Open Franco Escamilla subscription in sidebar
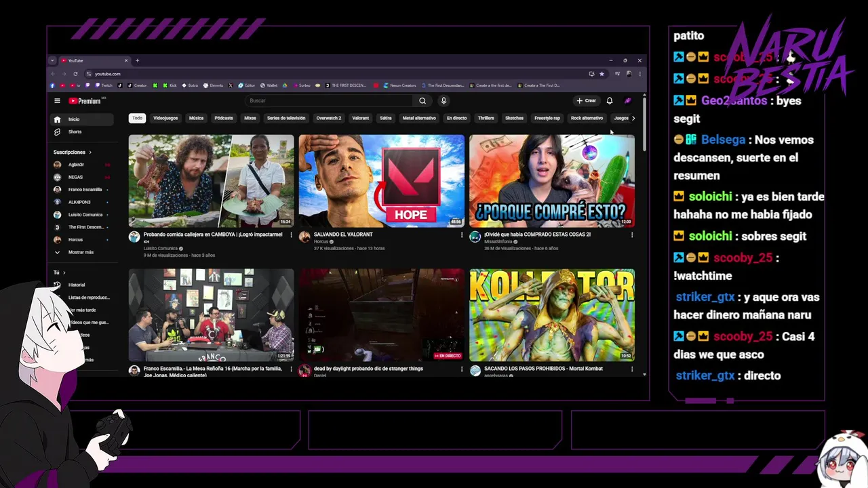This screenshot has width=868, height=488. (x=83, y=190)
